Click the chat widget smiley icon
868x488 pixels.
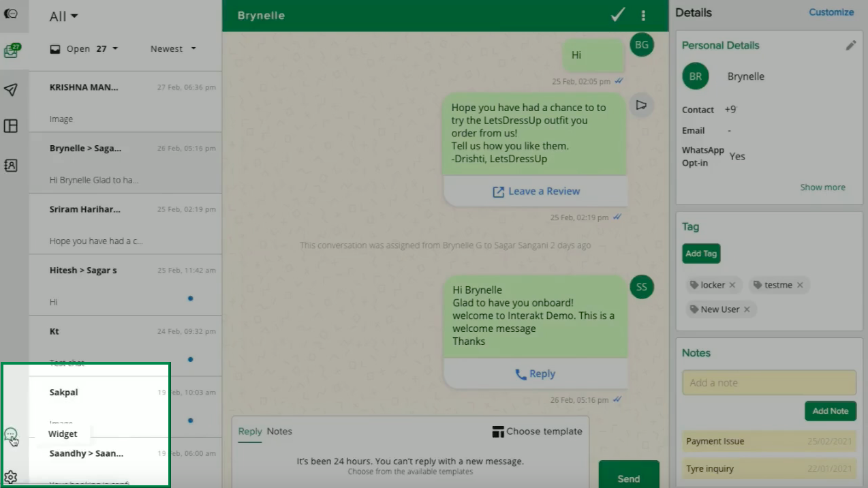coord(11,433)
